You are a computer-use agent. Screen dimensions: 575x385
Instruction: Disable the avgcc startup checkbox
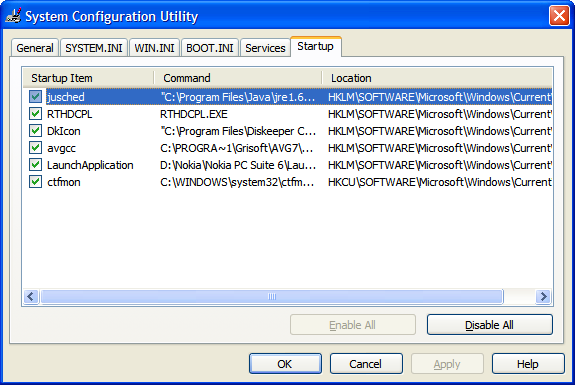(36, 148)
